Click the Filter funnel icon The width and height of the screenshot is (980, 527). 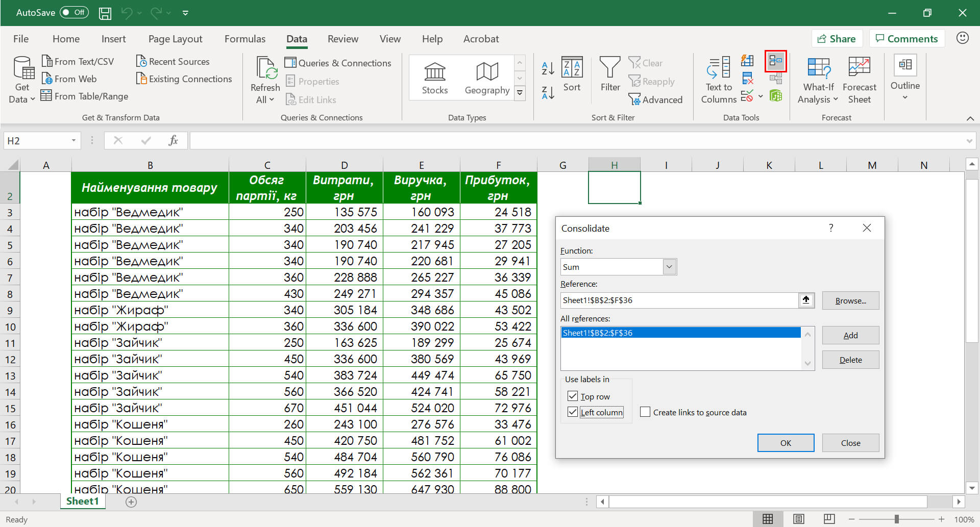tap(610, 69)
